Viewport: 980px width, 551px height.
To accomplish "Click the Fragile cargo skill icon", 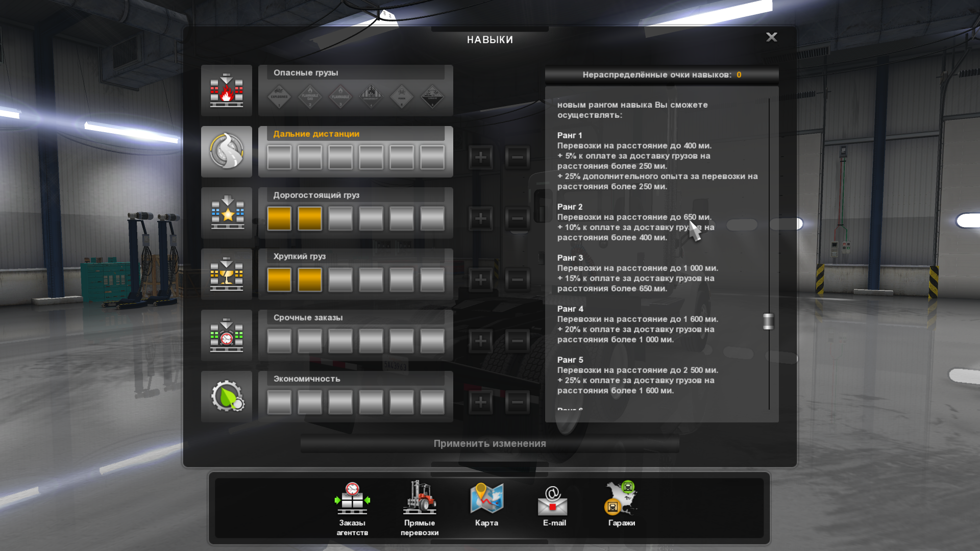I will click(227, 274).
